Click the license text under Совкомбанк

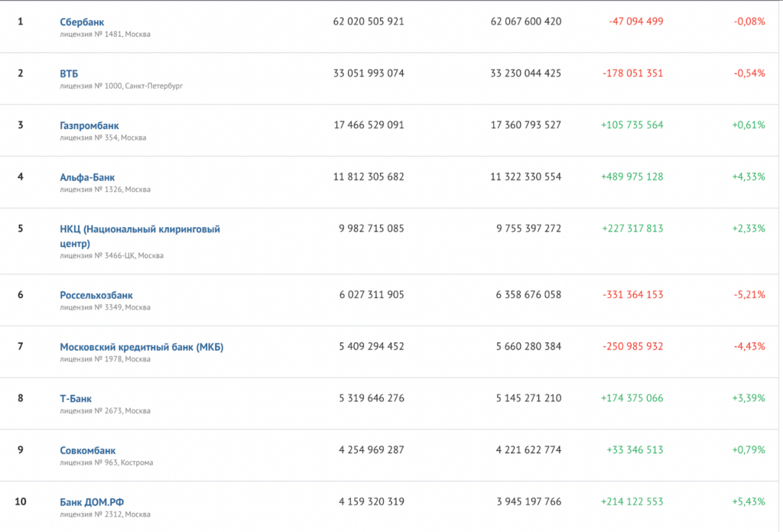pos(106,462)
